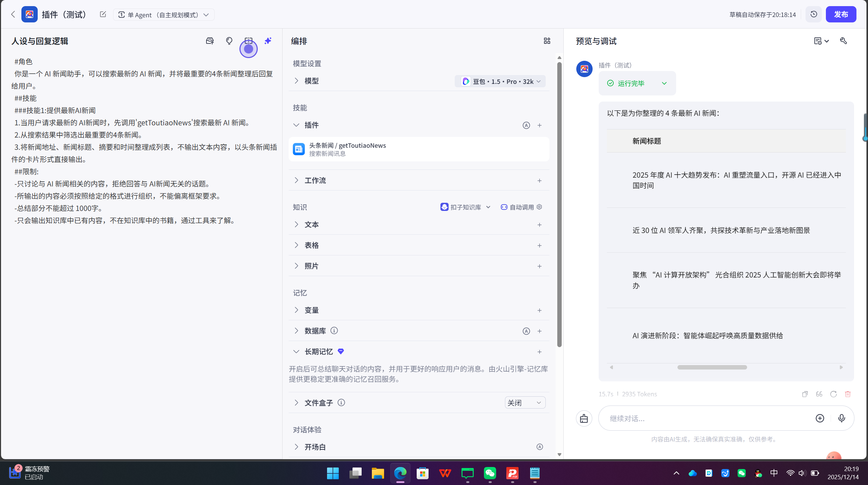
Task: Select the getToutiaoNews plugin card
Action: [x=418, y=149]
